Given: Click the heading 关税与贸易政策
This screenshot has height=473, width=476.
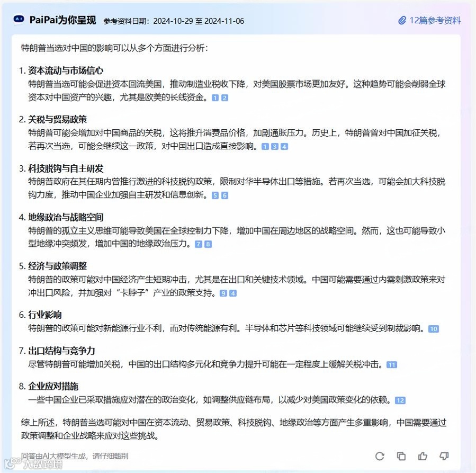Looking at the screenshot, I should pyautogui.click(x=57, y=119).
